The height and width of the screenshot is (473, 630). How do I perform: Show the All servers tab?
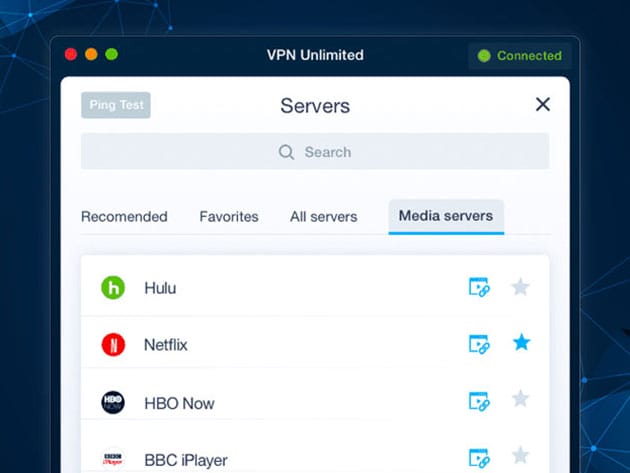(x=323, y=216)
